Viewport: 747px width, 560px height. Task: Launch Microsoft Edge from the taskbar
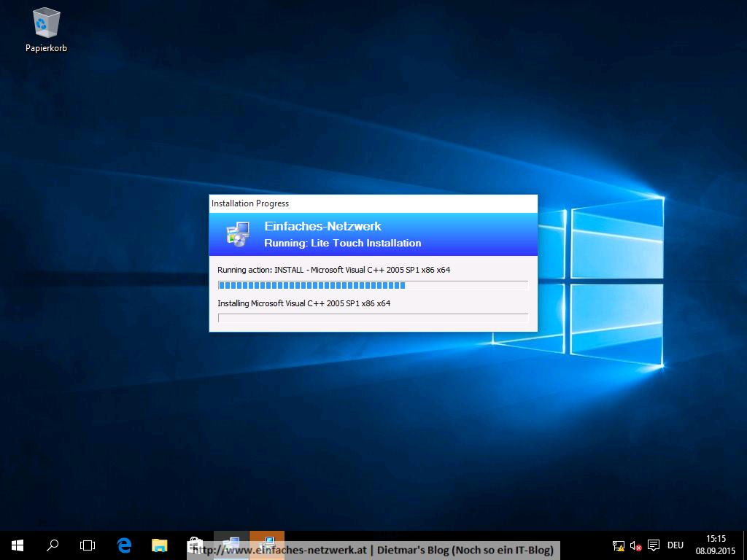click(x=124, y=545)
